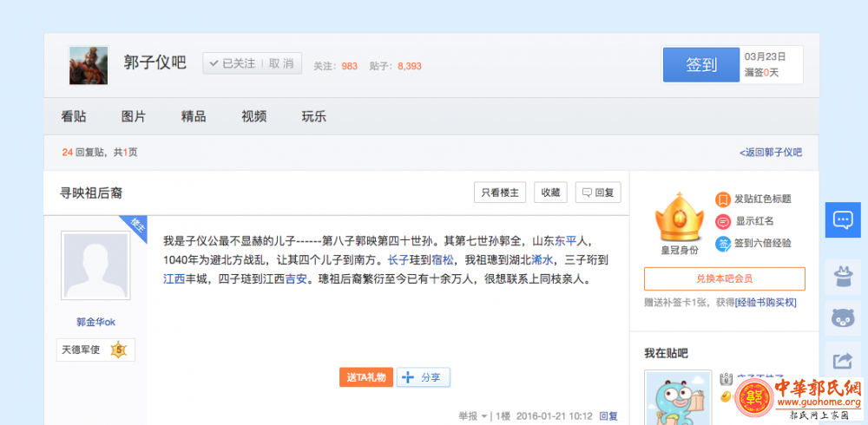This screenshot has width=868, height=425.
Task: Click 取消 to unfollow the forum
Action: click(280, 63)
